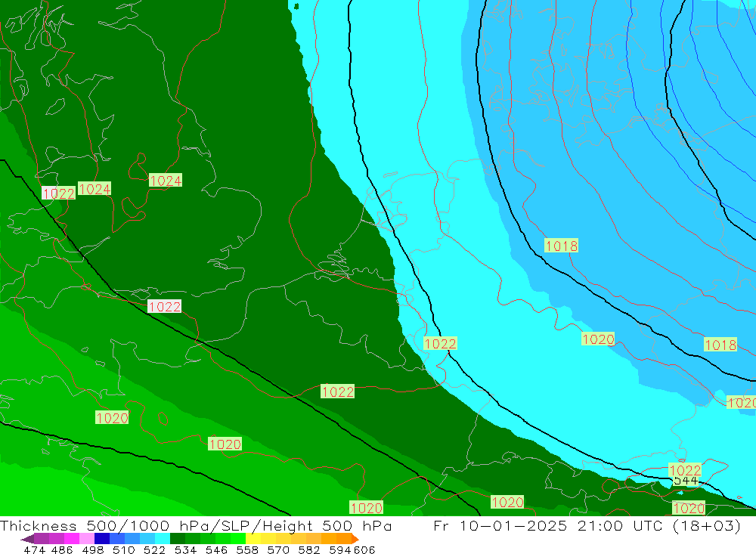Select the yellow swatch right of 558
Viewport: 756px width, 554px height.
pyautogui.click(x=253, y=539)
